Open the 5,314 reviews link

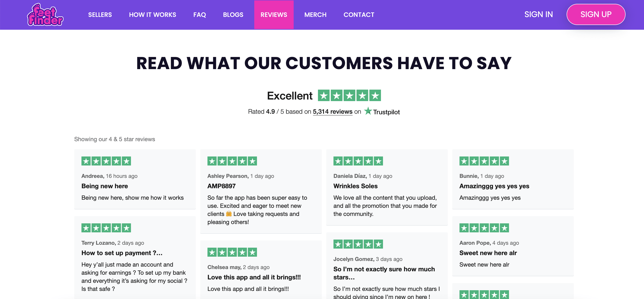pyautogui.click(x=333, y=112)
